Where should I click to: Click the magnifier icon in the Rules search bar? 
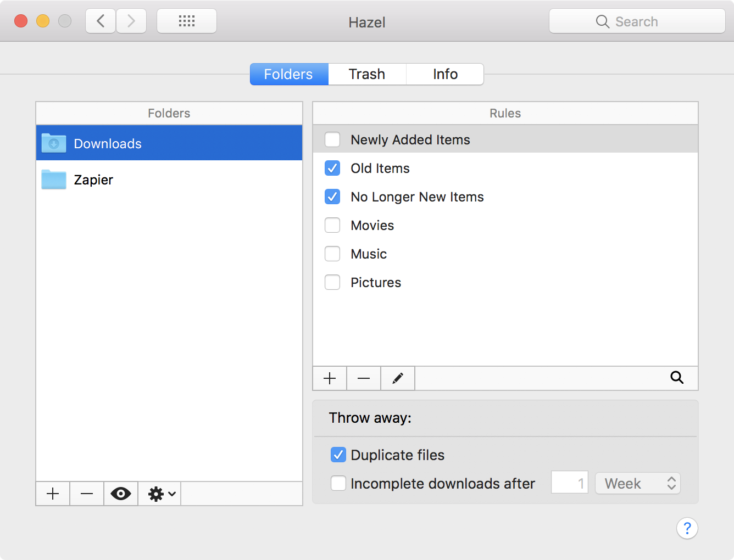click(676, 378)
